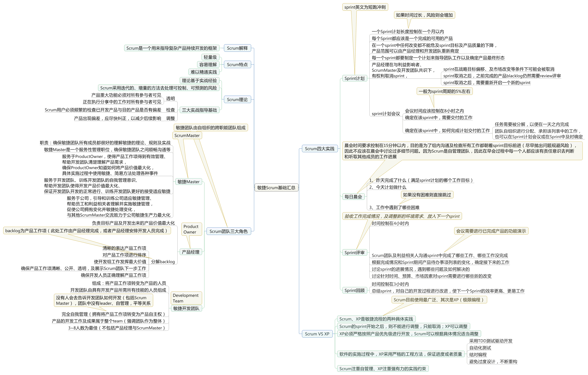Viewport: 588px width, 375px height.
Task: Click text 时间控制在3小时内
Action: [390, 284]
